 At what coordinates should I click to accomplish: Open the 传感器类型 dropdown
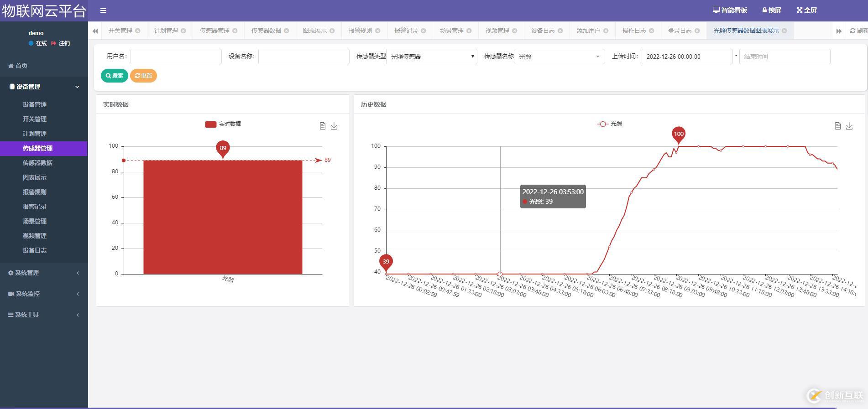pos(432,57)
